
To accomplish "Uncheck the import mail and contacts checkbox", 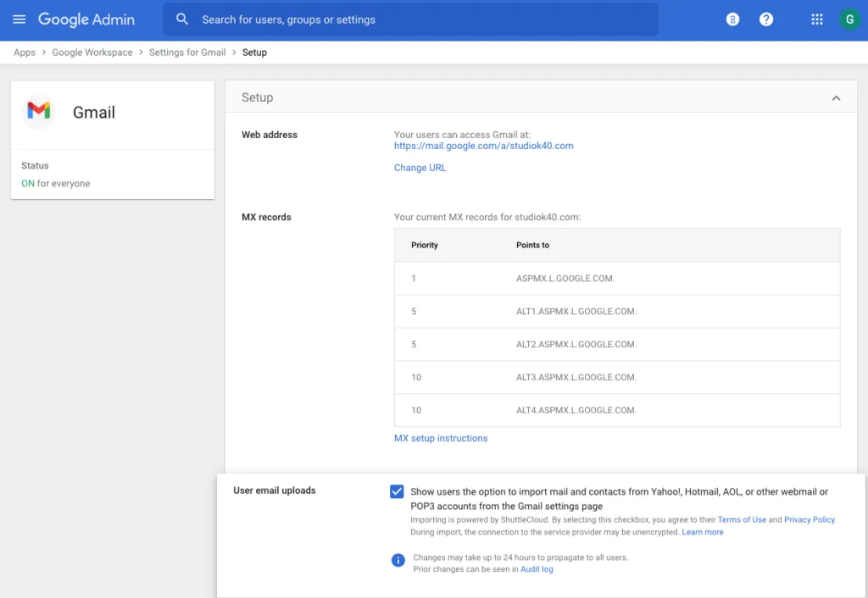I will coord(397,491).
